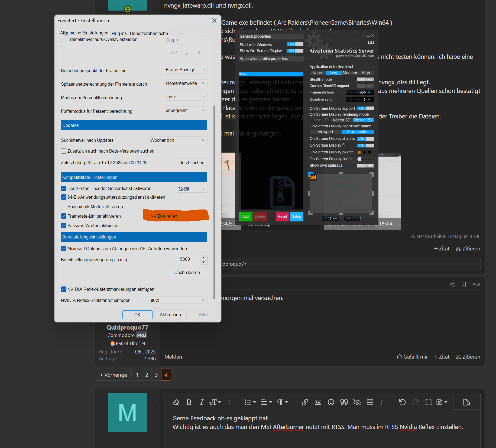
Task: Click the preview post icon
Action: tap(467, 402)
